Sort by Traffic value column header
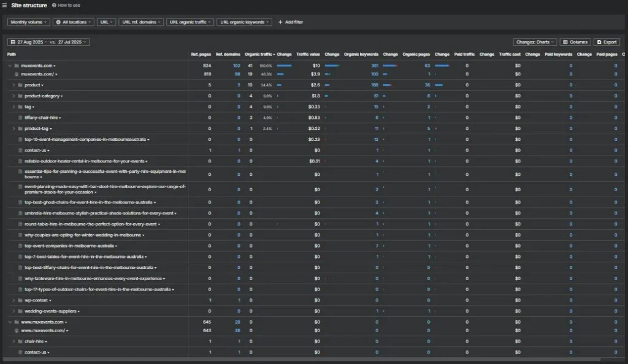The height and width of the screenshot is (364, 628). [308, 55]
